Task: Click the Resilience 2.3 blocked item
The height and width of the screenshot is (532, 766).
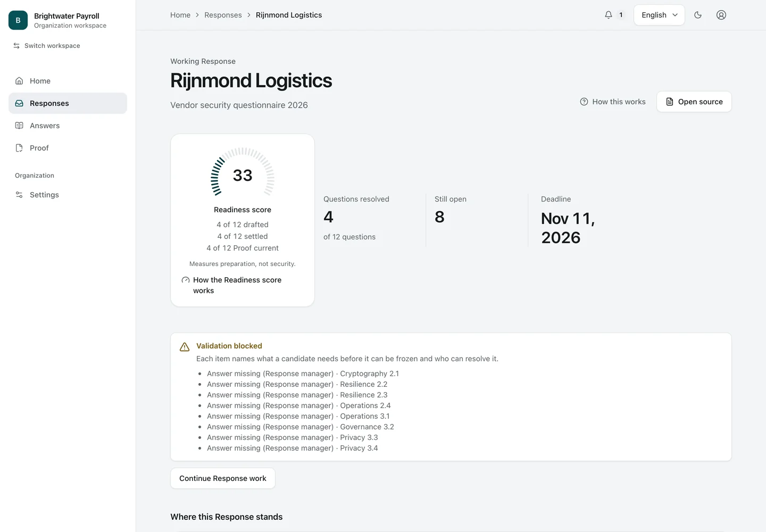Action: coord(297,395)
